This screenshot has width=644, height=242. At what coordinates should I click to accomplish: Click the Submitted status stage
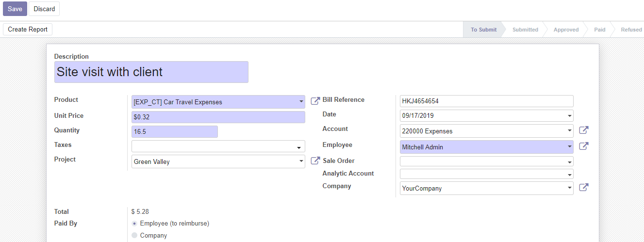coord(525,30)
